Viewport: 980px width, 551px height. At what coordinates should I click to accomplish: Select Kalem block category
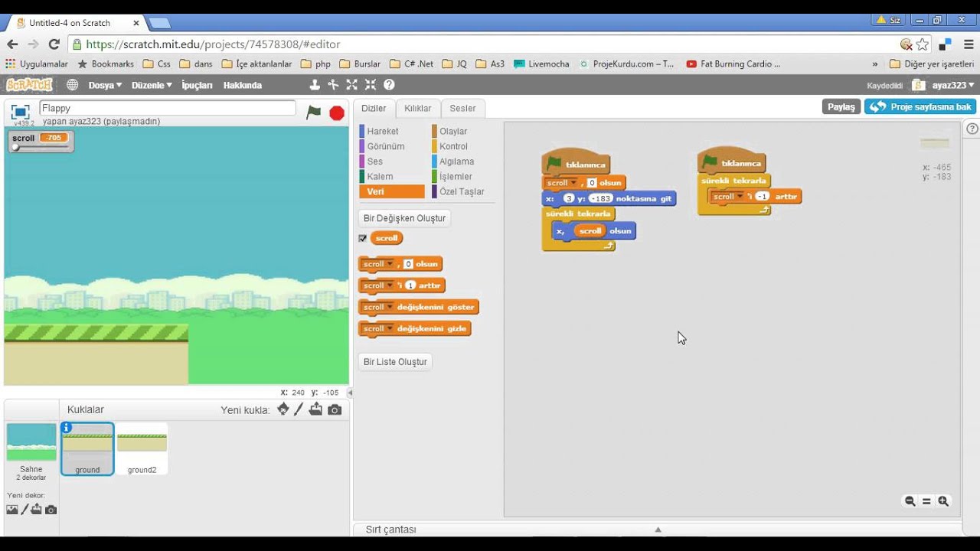click(380, 177)
